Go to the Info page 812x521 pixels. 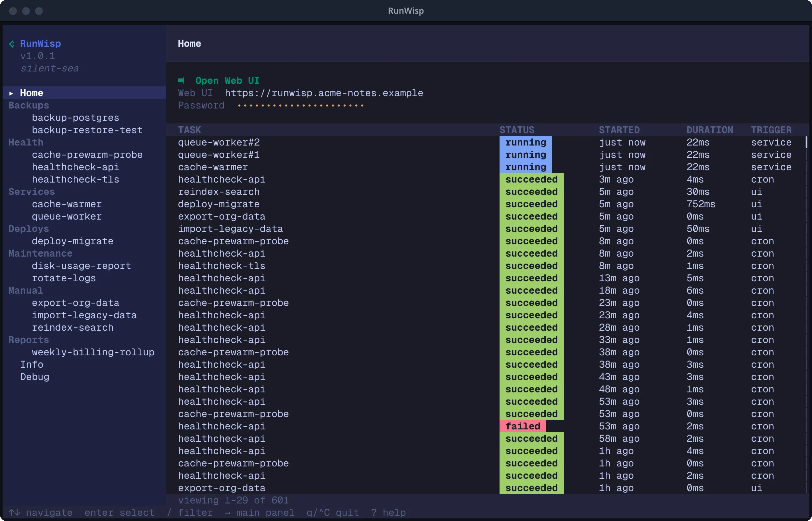tap(32, 365)
